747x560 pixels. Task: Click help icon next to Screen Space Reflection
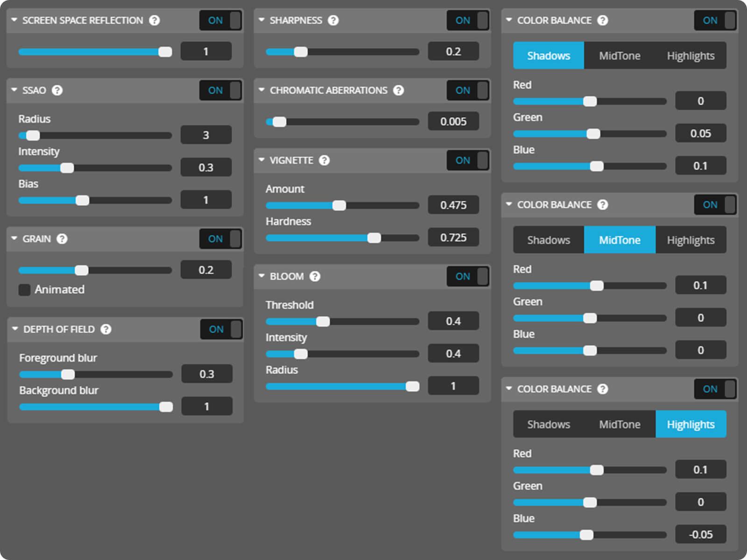coord(154,21)
